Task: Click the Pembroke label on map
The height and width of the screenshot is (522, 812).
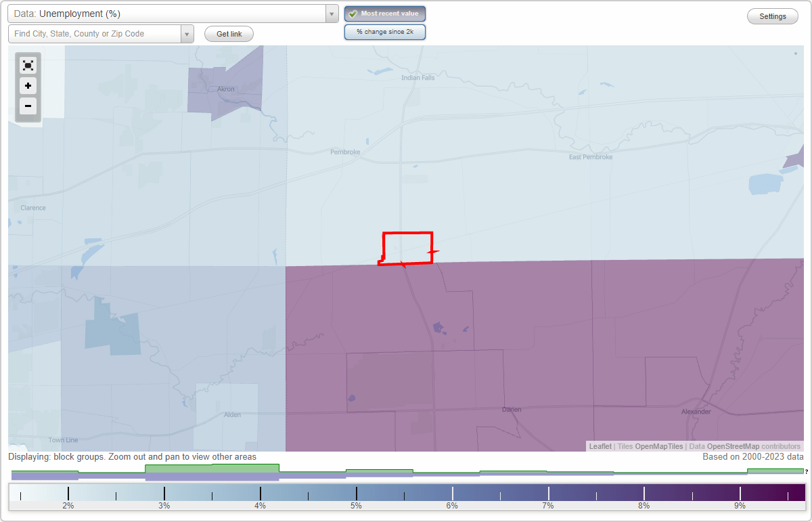Action: pos(345,152)
